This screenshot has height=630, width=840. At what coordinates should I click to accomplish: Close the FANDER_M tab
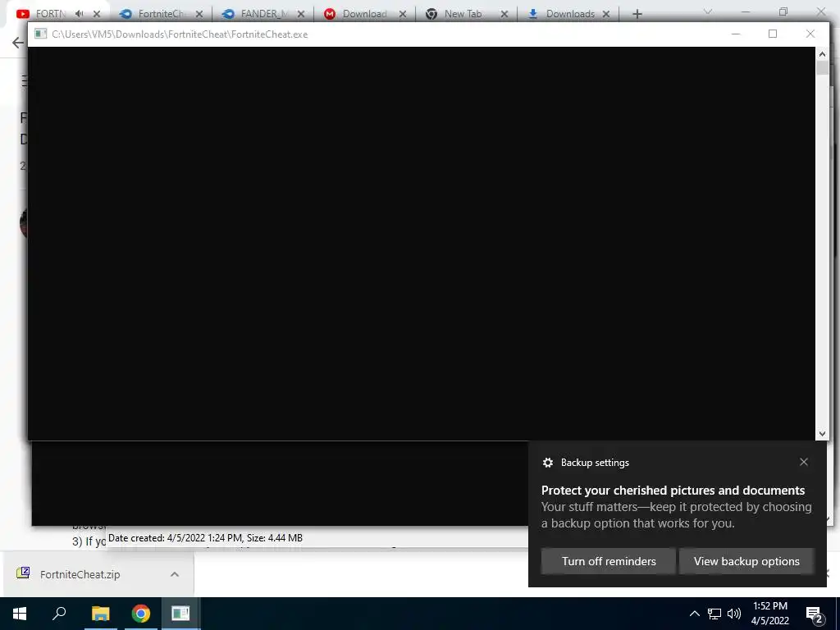click(300, 14)
